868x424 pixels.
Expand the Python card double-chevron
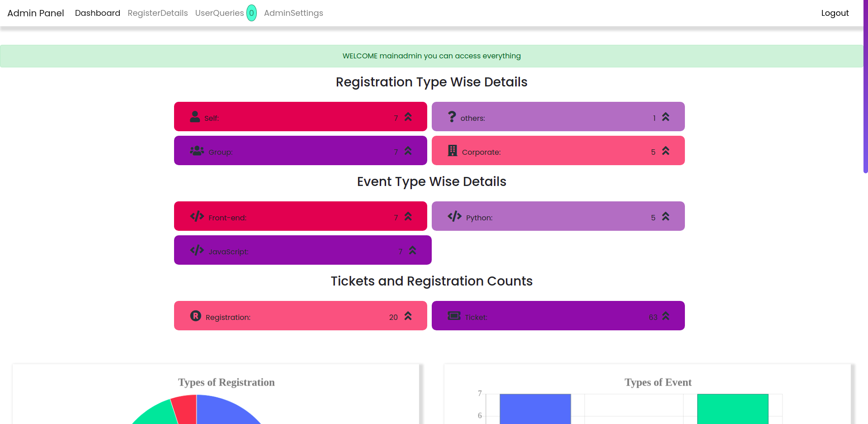tap(665, 216)
